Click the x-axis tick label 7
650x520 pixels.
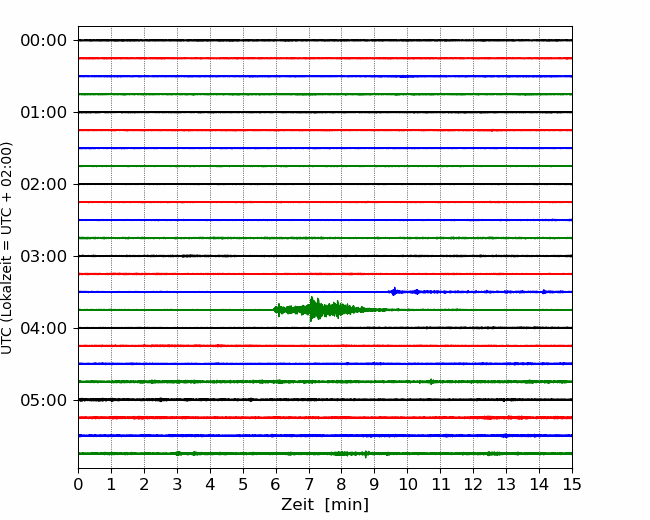309,484
